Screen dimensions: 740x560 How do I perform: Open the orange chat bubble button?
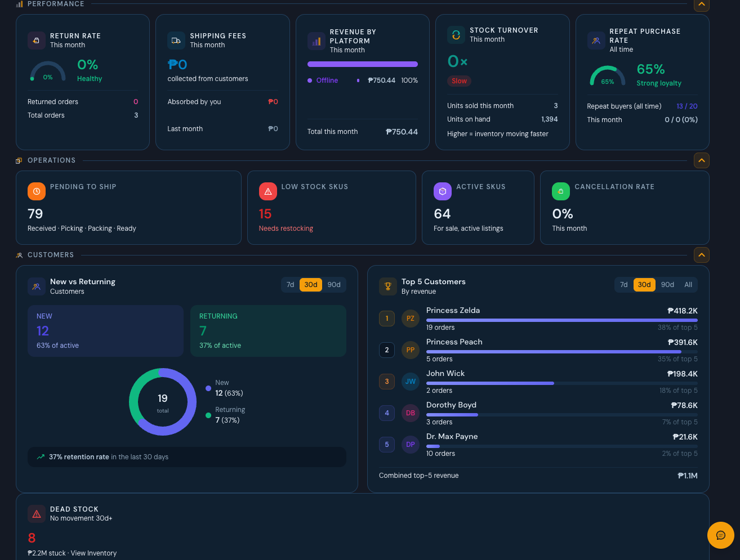coord(721,535)
